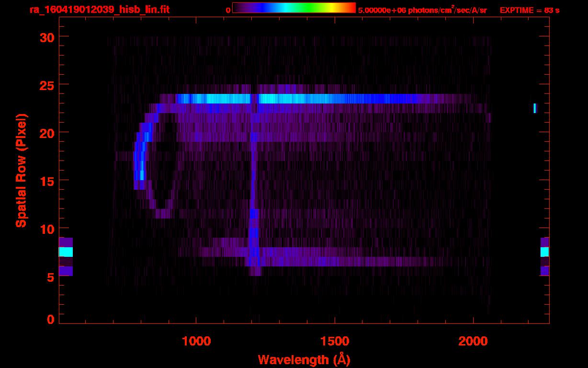
Task: Click the 0 spatial row tick label
Action: pos(50,320)
